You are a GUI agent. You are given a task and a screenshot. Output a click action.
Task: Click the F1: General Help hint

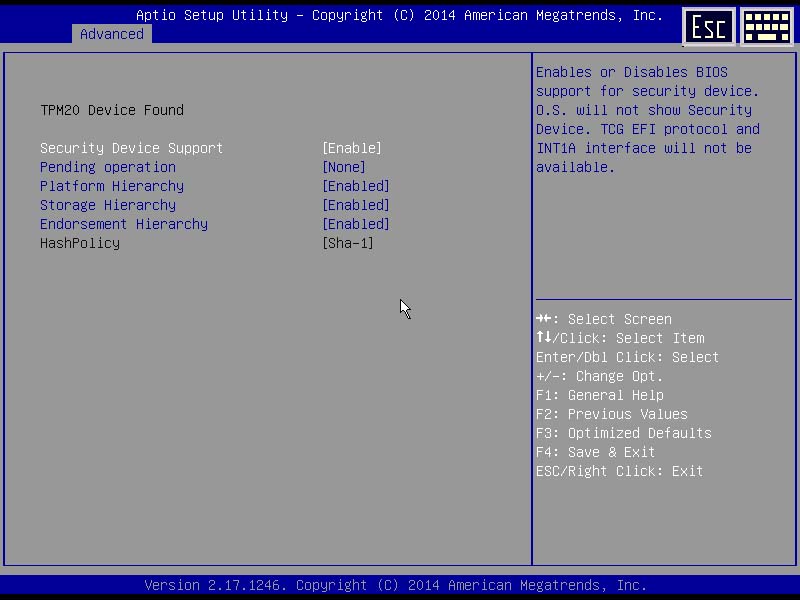[x=599, y=395]
